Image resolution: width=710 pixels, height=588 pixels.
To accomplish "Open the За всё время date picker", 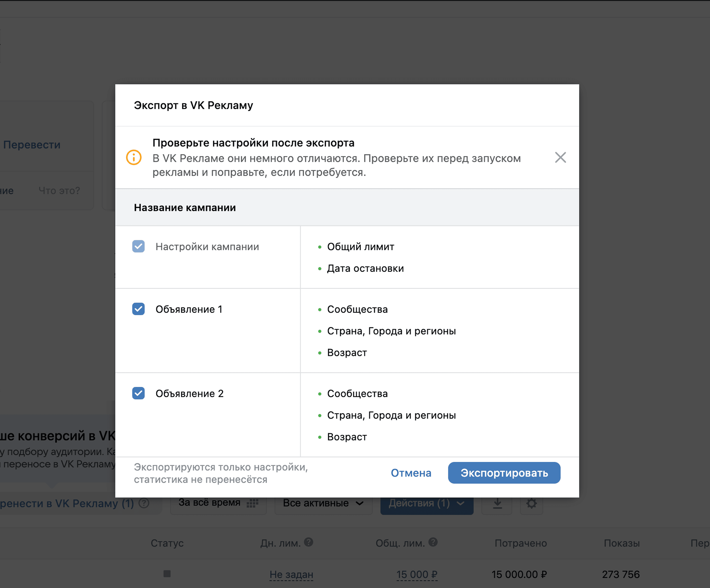I will [210, 503].
